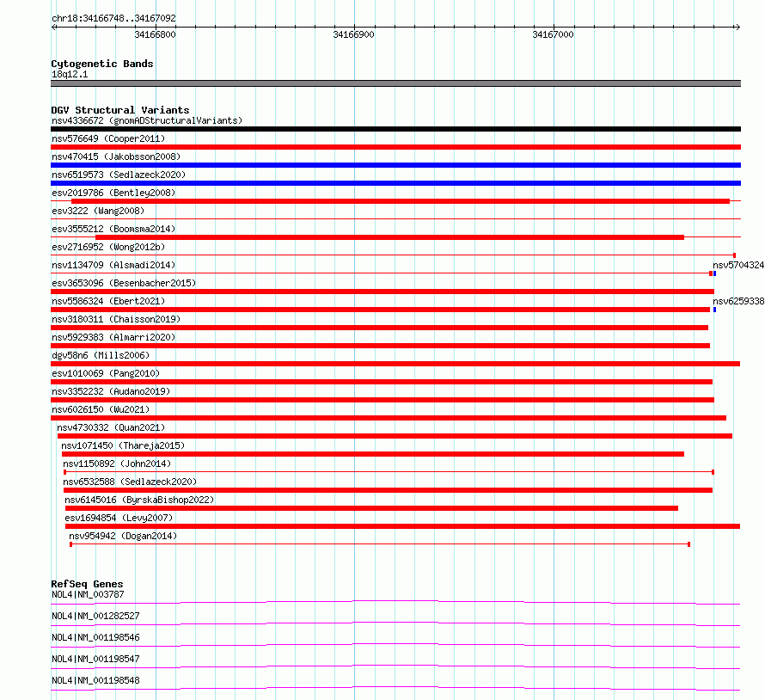Viewport: 765px width, 700px height.
Task: Open variant nsv3352232 (Audano2019)
Action: (111, 391)
